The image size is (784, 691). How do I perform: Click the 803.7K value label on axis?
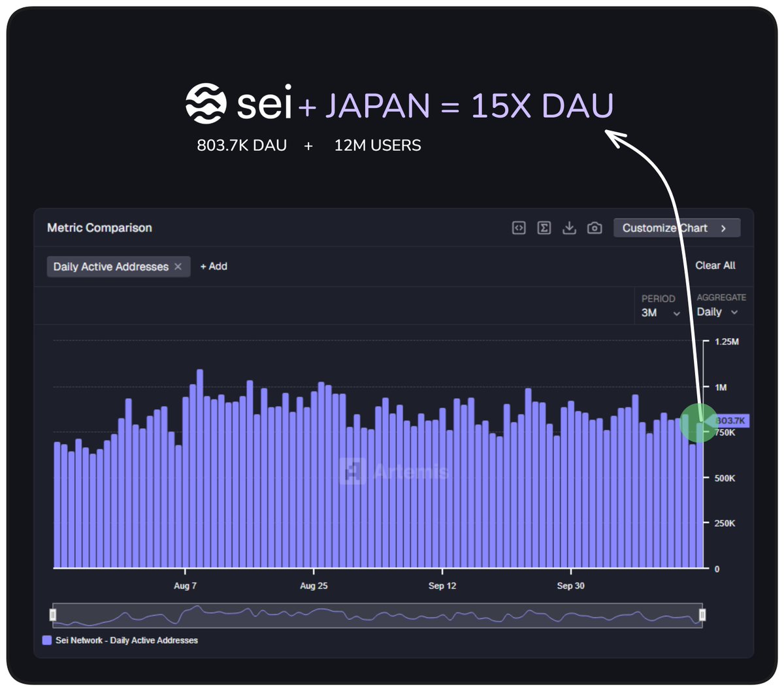point(730,421)
